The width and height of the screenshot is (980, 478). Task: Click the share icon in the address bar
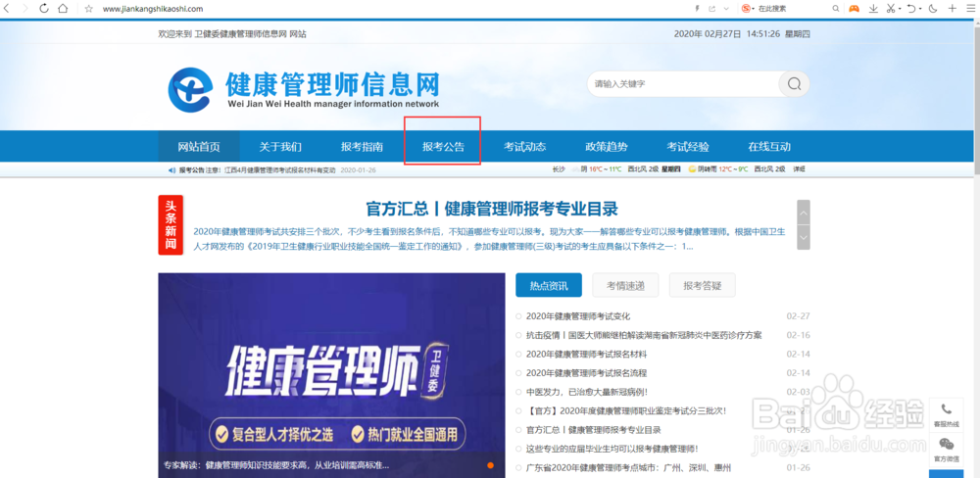(711, 9)
